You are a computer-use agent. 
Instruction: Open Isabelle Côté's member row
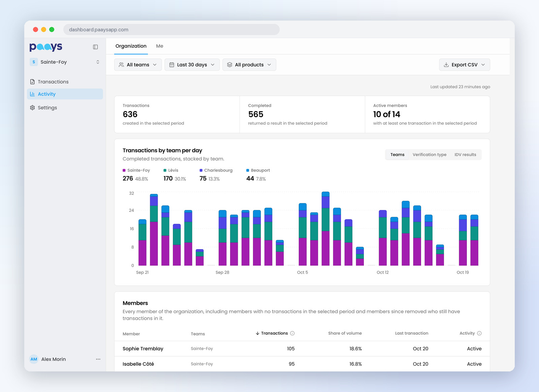(302, 364)
